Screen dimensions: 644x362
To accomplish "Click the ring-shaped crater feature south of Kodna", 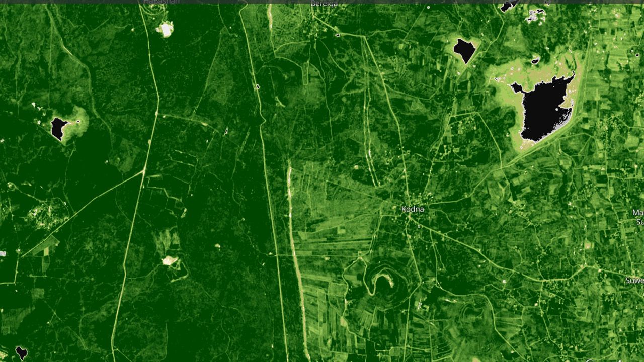I will (x=381, y=282).
